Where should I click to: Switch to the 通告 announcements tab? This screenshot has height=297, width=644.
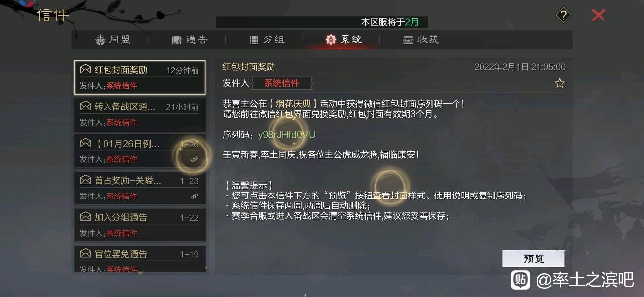[x=189, y=40]
